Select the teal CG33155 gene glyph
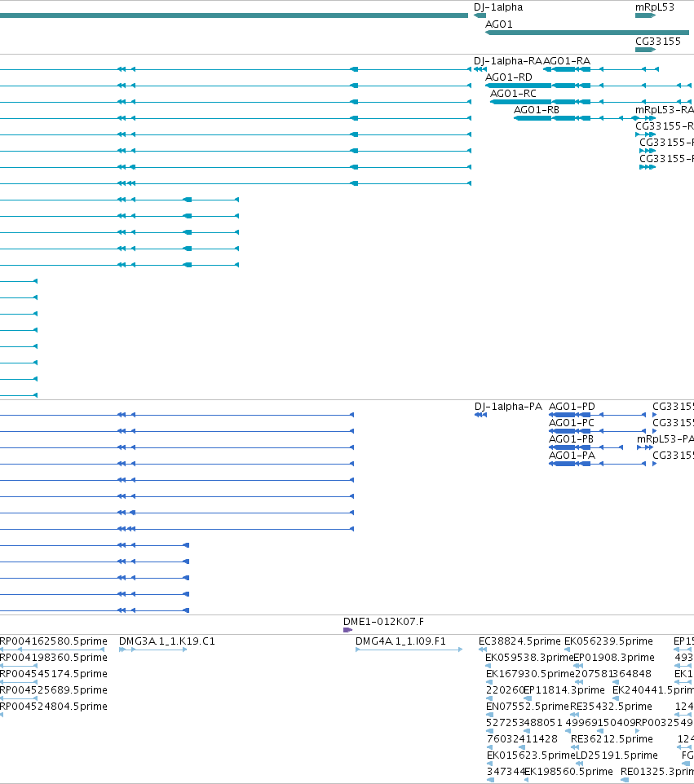Image resolution: width=694 pixels, height=784 pixels. (x=645, y=50)
